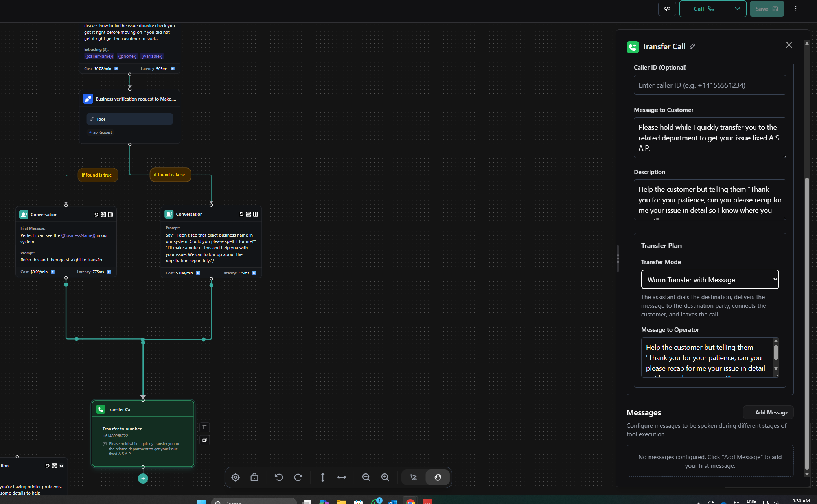Expand the Call button dropdown arrow
817x504 pixels.
pos(737,9)
